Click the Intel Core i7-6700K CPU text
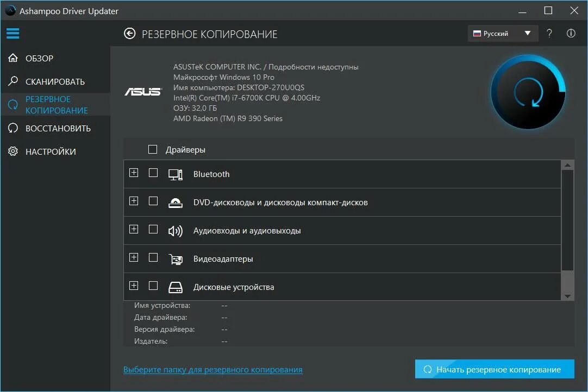 247,98
